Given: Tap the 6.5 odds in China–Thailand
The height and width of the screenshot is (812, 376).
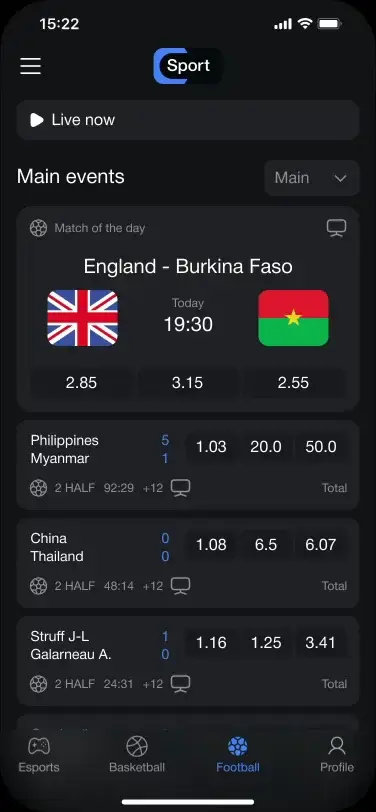Looking at the screenshot, I should 266,545.
